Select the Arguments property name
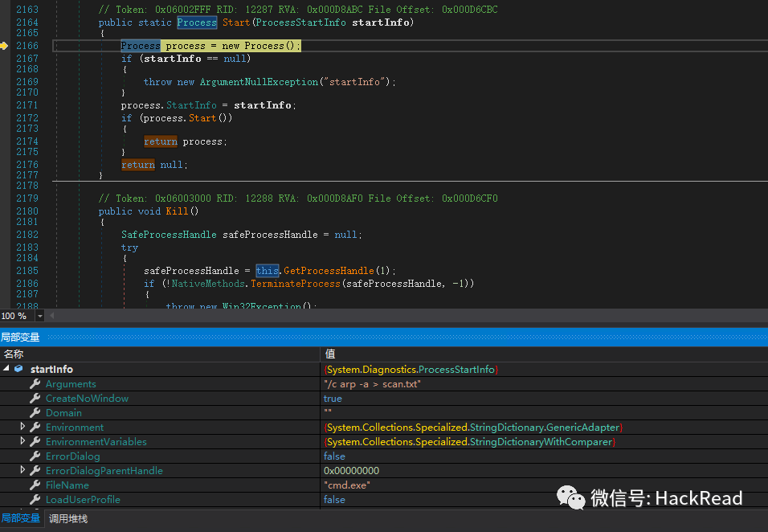768x532 pixels. (71, 384)
